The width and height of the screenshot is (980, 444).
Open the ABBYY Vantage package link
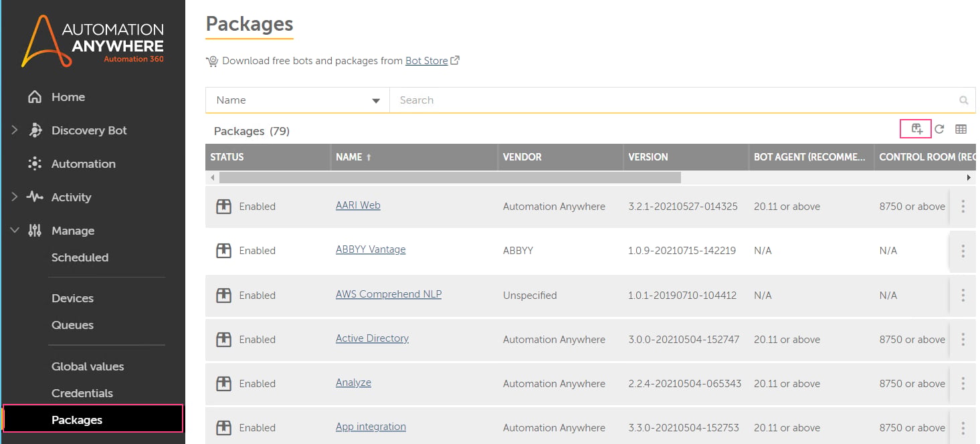click(371, 249)
